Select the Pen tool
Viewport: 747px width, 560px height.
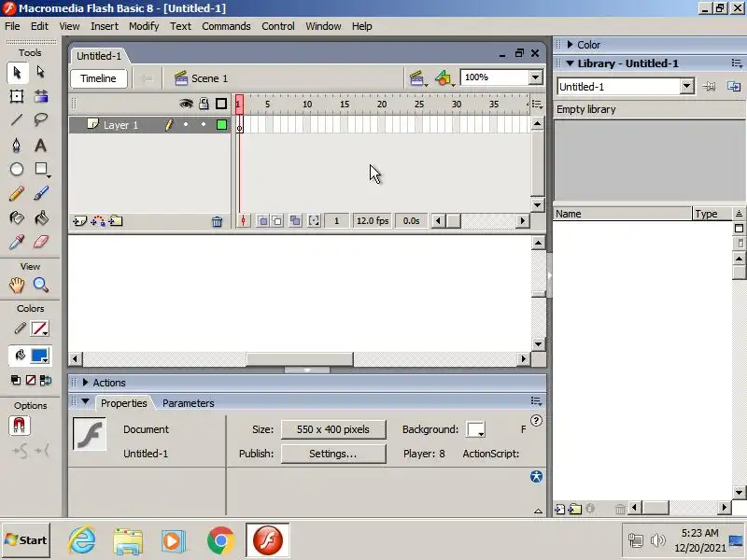coord(17,145)
